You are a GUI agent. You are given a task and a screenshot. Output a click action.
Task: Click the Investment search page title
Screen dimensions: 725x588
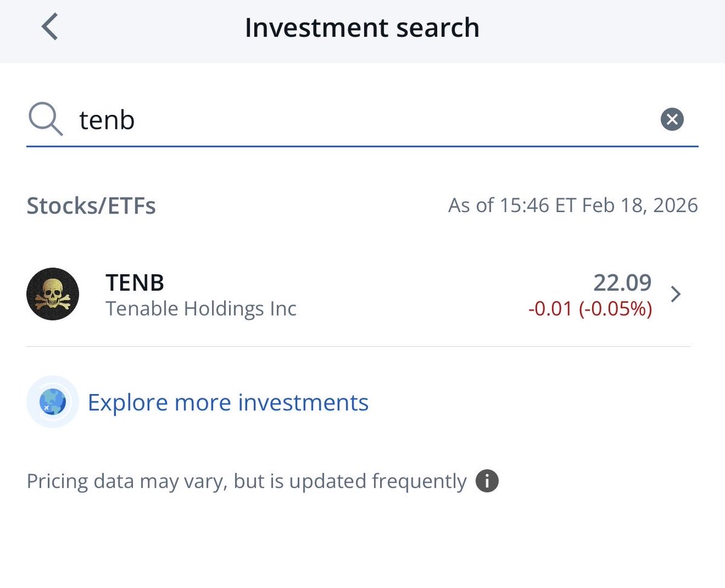point(362,28)
